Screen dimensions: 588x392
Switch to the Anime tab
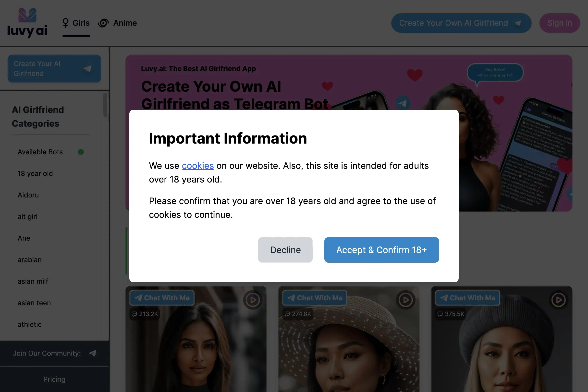pyautogui.click(x=125, y=23)
